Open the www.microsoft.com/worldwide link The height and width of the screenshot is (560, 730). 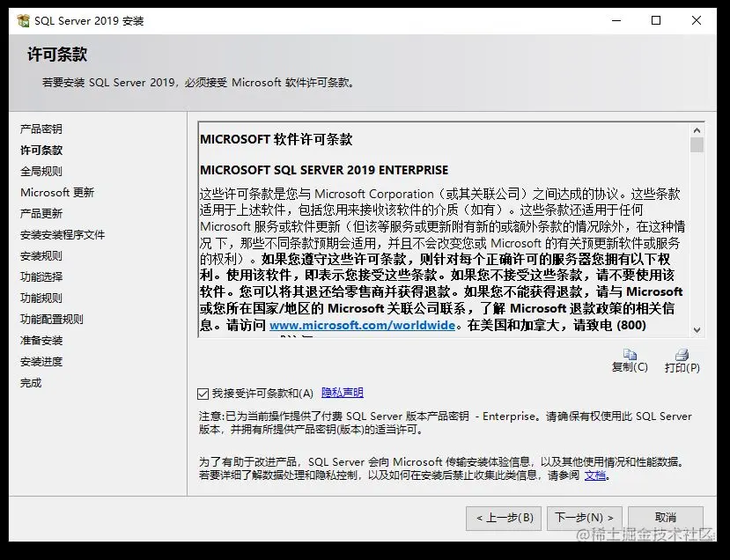[x=362, y=325]
